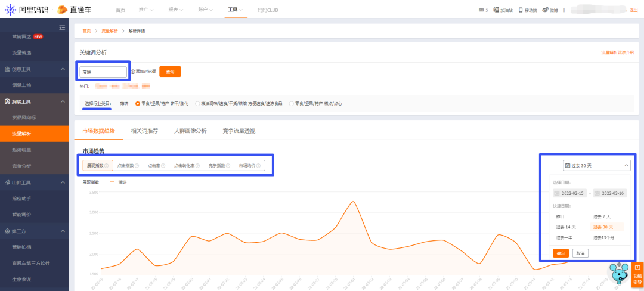Screen dimensions: 644x291
Task: Open the messages envelope icon showing 5
Action: pos(481,10)
